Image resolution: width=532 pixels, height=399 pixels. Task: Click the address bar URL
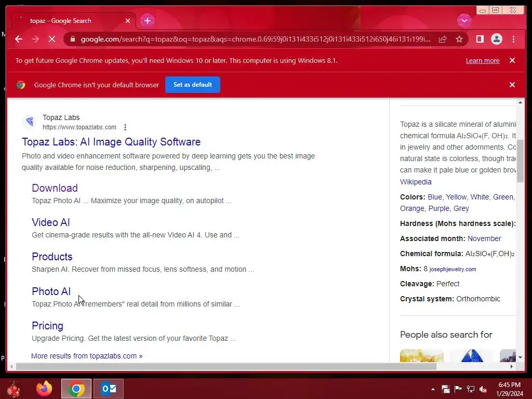click(255, 39)
